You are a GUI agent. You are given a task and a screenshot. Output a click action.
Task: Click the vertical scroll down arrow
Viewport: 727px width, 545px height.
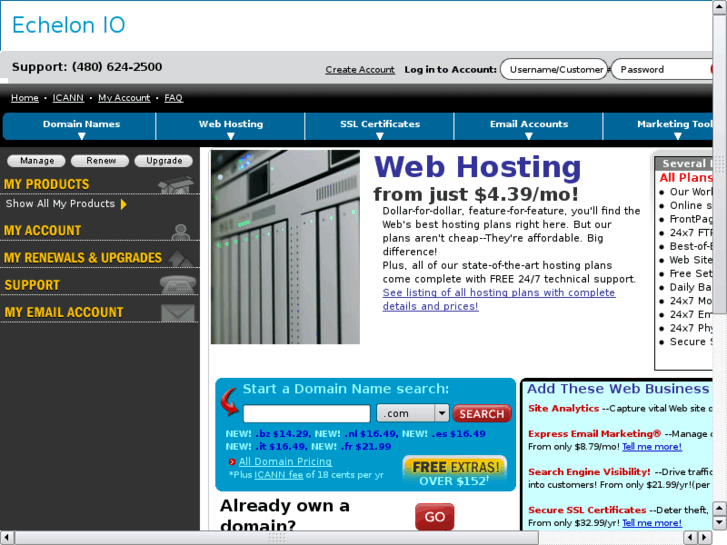tap(719, 522)
